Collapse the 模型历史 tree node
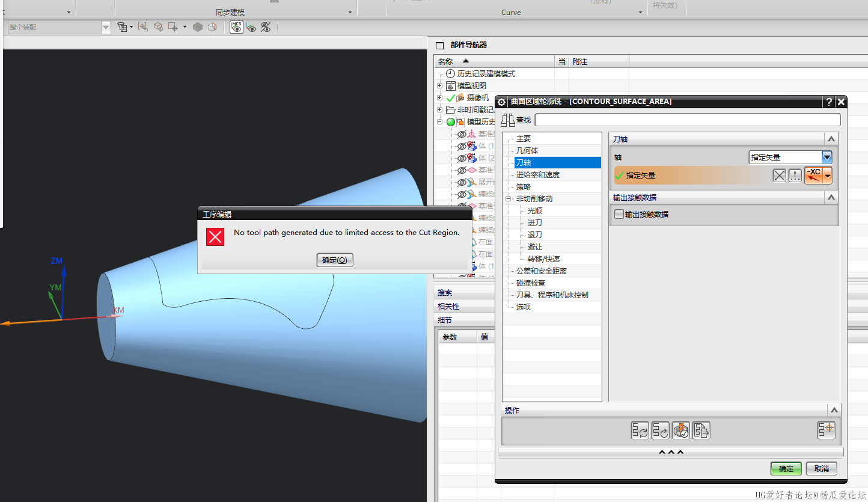 [440, 122]
